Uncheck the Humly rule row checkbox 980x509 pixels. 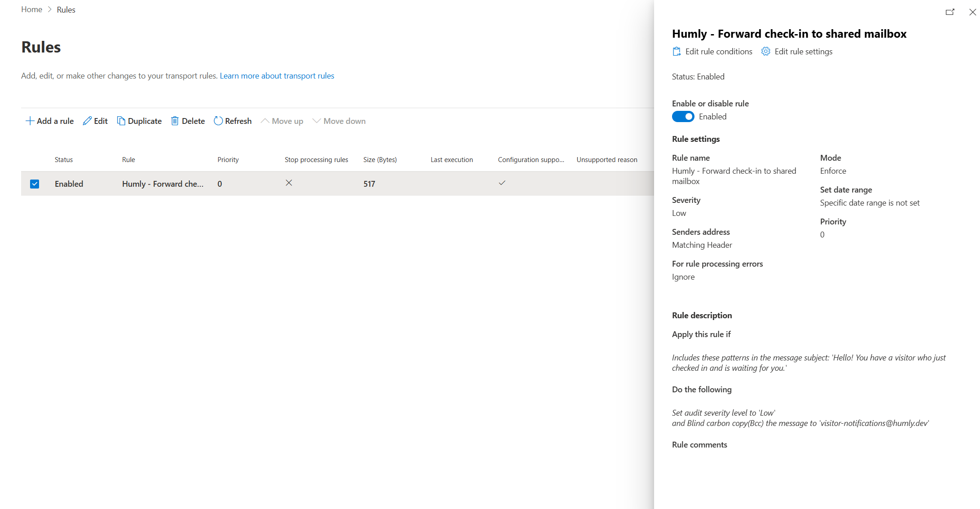point(35,184)
